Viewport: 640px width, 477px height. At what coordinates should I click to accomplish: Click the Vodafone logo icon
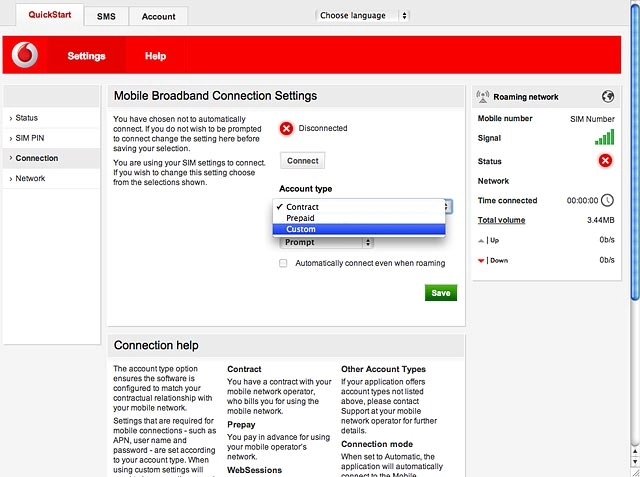point(25,55)
